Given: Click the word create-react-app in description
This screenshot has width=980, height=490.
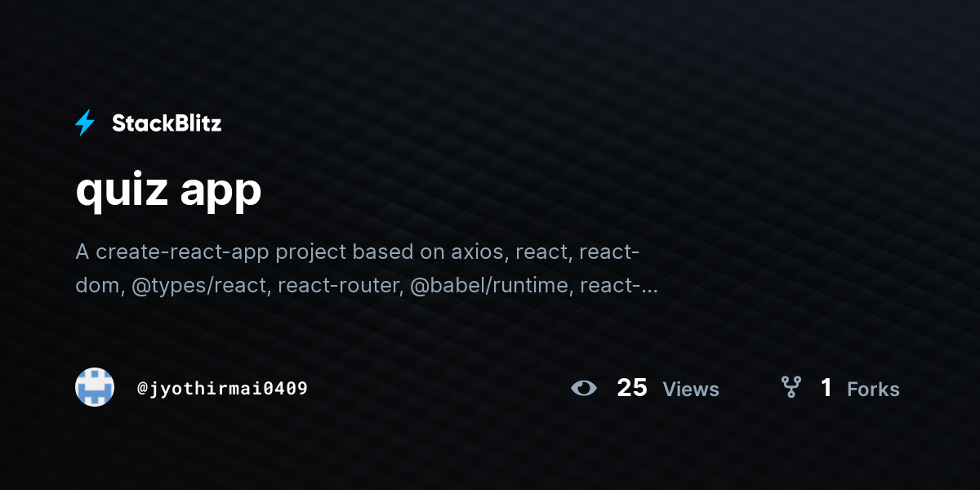Looking at the screenshot, I should (x=183, y=252).
